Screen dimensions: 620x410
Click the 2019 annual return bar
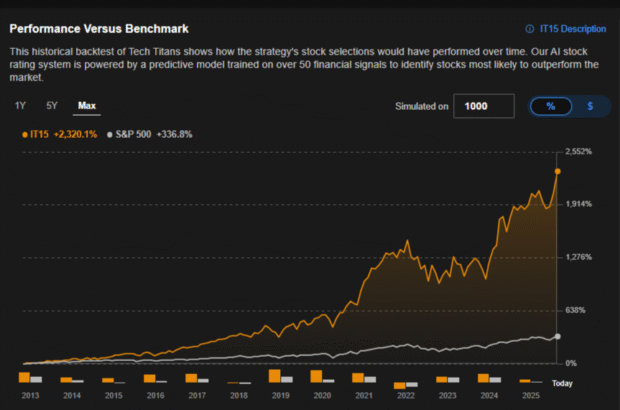point(274,376)
